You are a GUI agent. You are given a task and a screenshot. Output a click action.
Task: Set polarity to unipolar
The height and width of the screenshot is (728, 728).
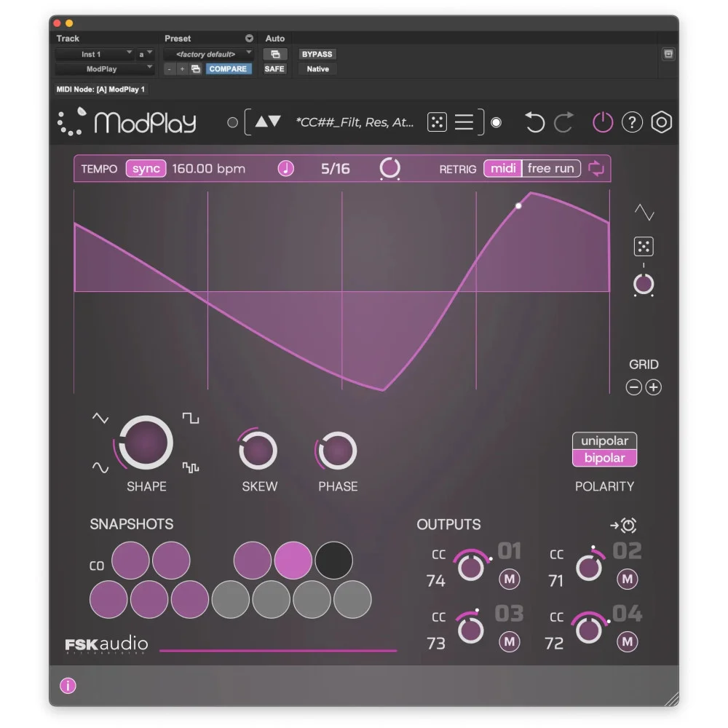[x=604, y=440]
